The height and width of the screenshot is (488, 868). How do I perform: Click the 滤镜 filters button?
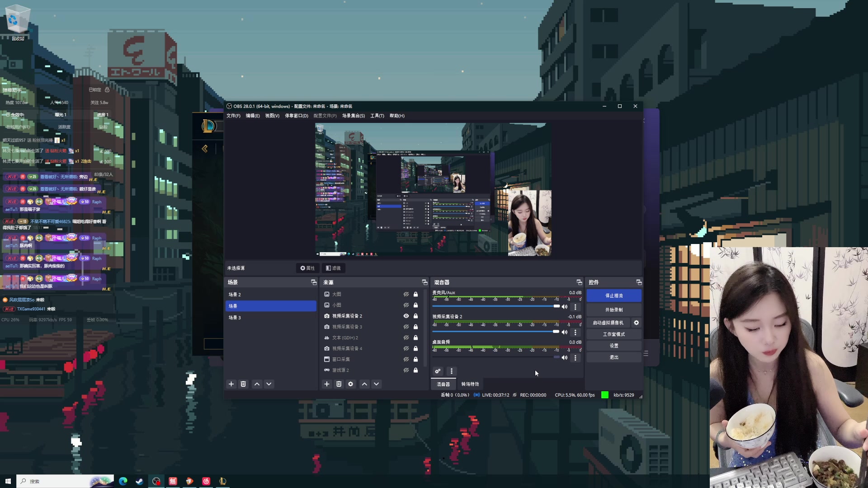coord(333,268)
